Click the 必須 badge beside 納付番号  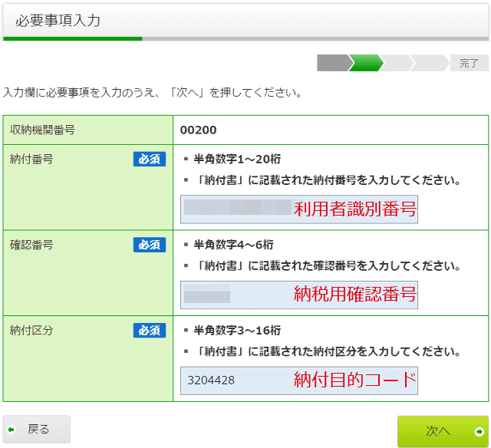[x=150, y=159]
